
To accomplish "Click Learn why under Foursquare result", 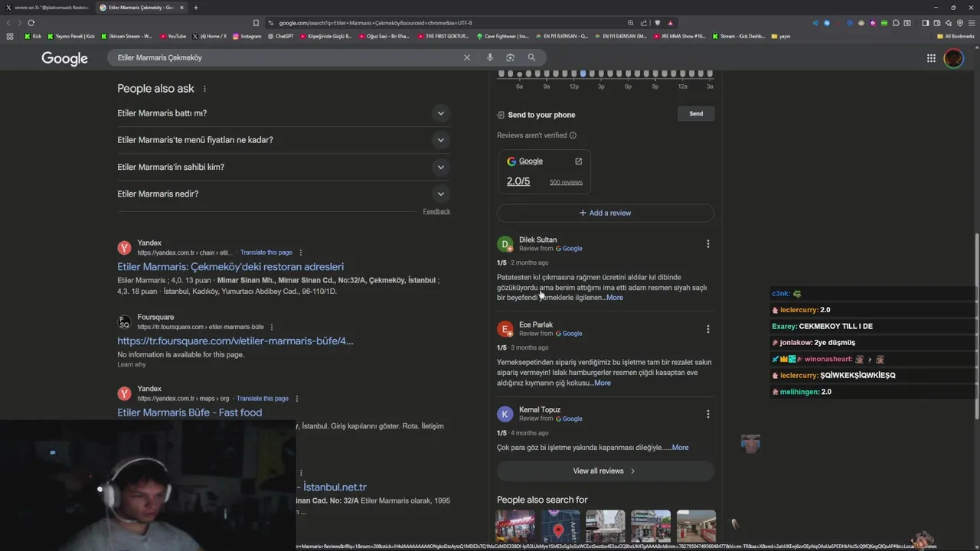I will 131,364.
